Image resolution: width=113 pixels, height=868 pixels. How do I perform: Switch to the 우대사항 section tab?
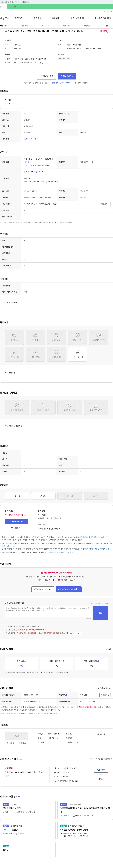45,26
